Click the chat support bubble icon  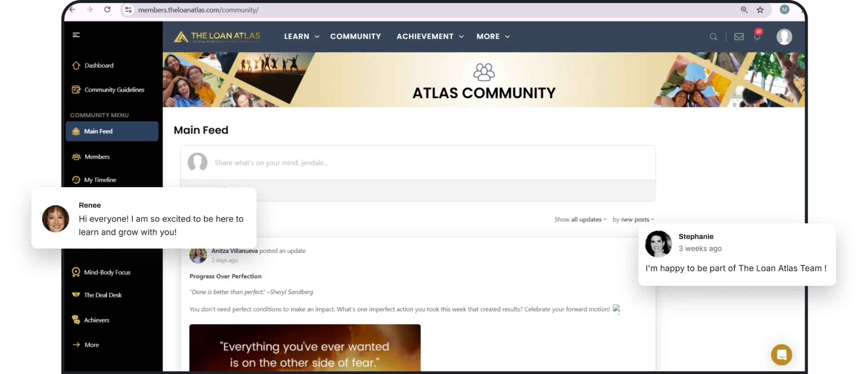point(781,355)
